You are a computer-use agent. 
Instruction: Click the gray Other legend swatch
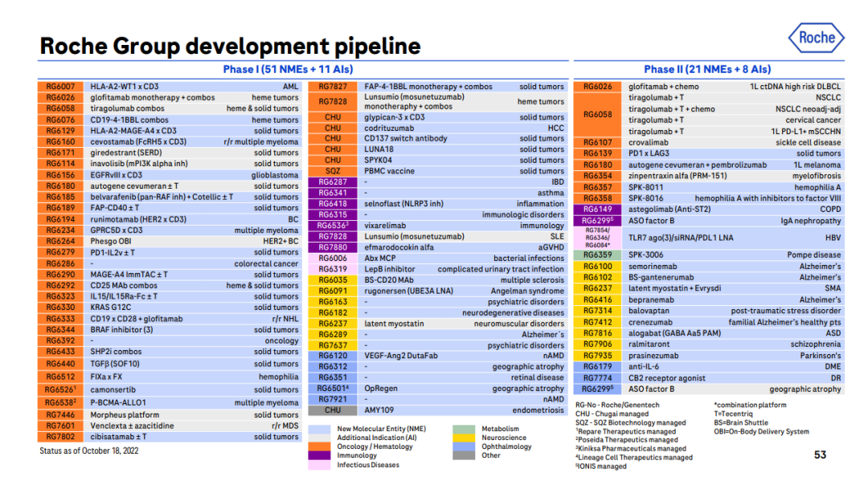click(x=464, y=455)
